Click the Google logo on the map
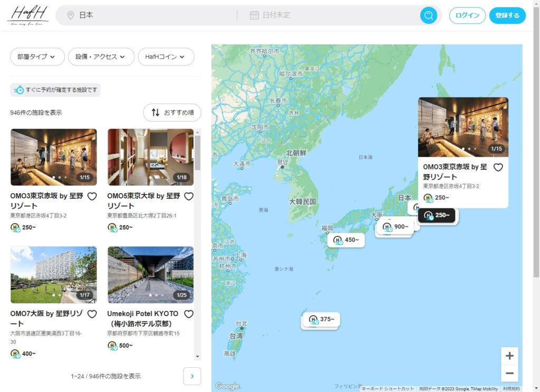This screenshot has height=392, width=540. [228, 386]
